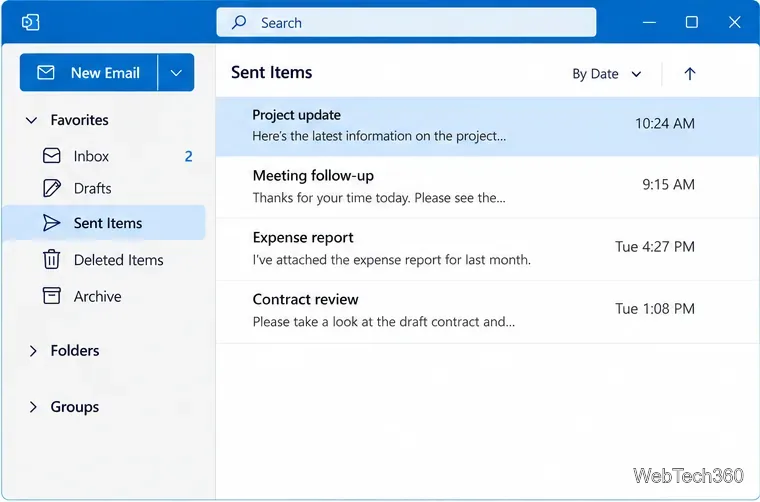Click the Tue 4:27 PM timestamp

point(655,247)
